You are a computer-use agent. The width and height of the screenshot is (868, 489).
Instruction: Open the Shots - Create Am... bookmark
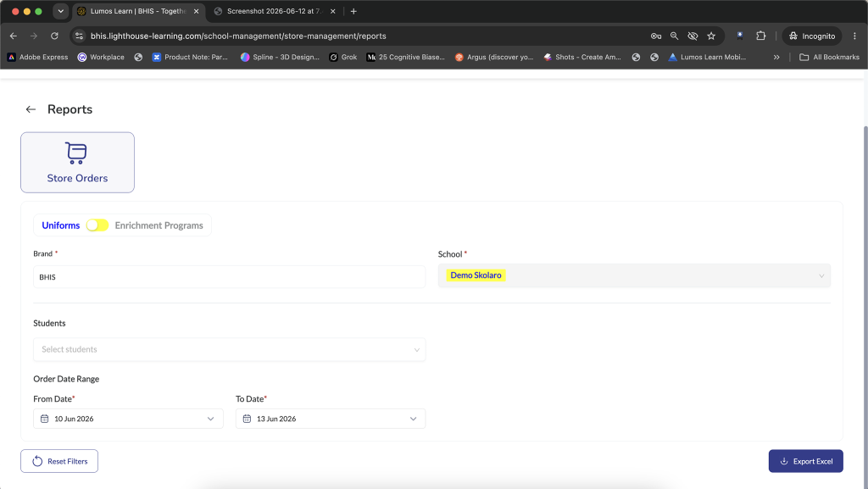tap(582, 57)
